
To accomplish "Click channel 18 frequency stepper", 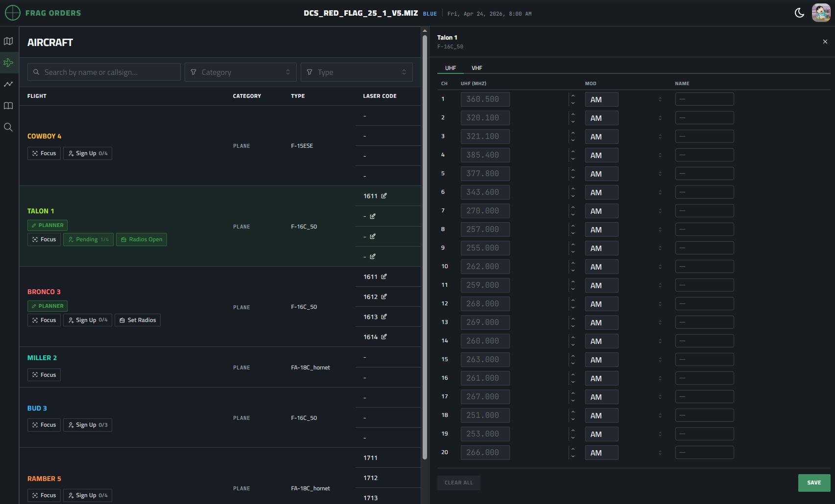I will click(x=573, y=415).
